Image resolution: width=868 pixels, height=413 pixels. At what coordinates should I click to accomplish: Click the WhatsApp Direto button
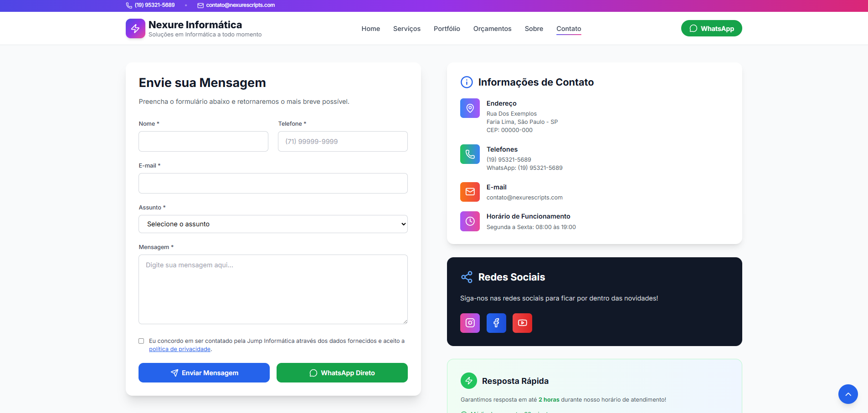coord(342,372)
